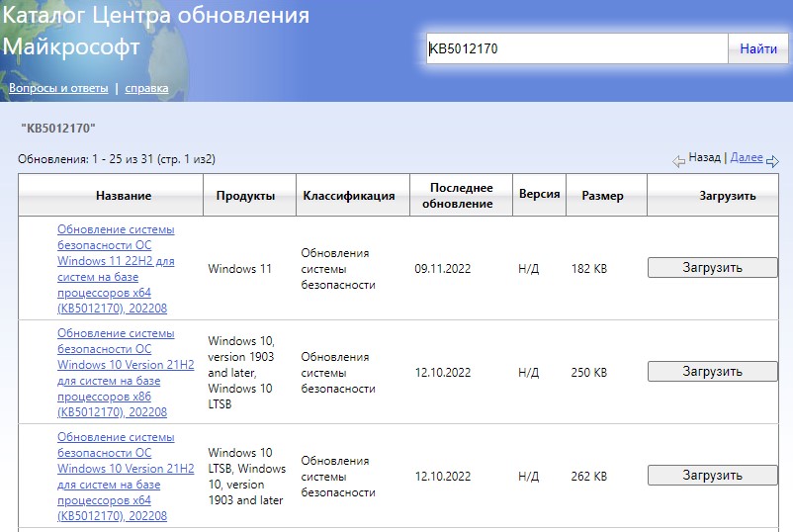Open Windows 11 22H2 x64 update link

[x=116, y=269]
